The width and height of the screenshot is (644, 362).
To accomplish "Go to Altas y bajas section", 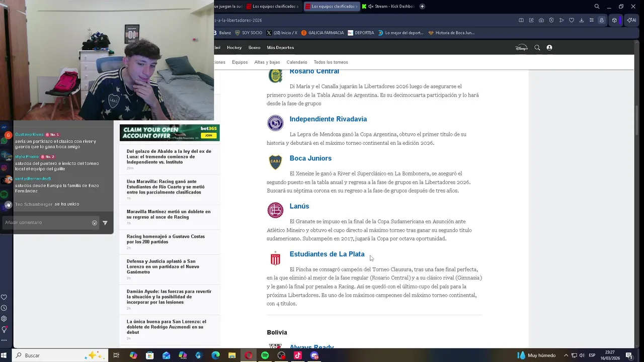I will coord(267,62).
